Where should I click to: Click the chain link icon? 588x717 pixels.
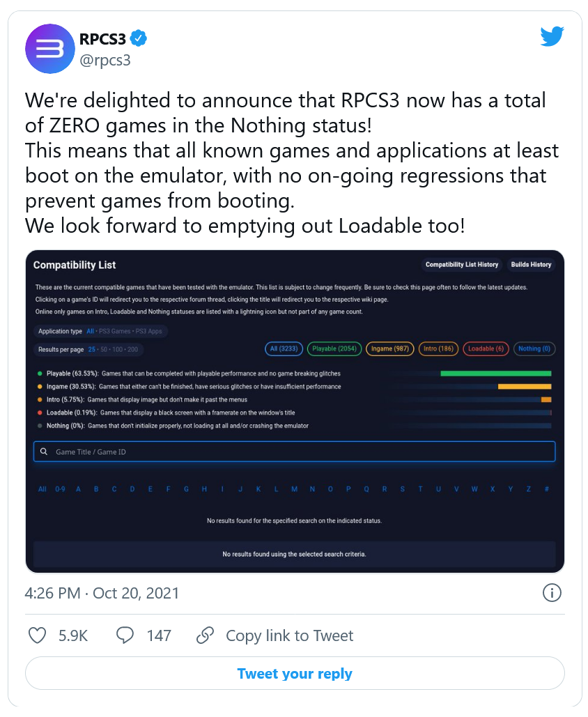[206, 635]
